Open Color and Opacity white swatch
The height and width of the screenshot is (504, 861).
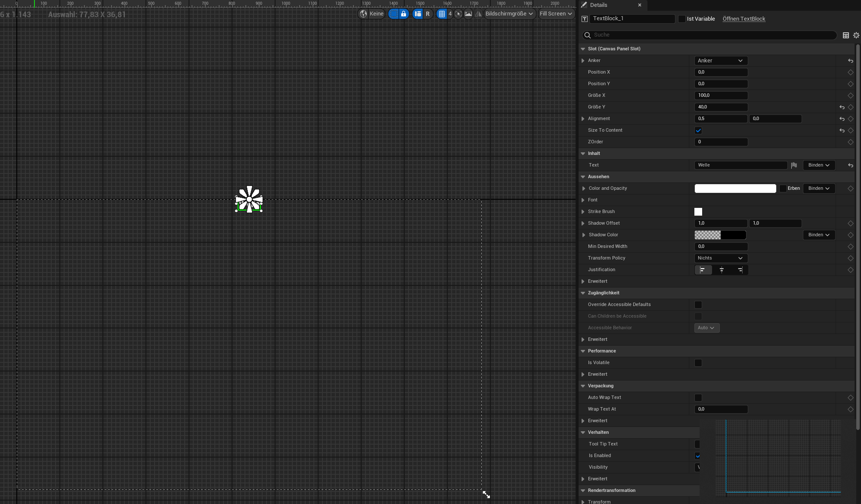coord(735,189)
